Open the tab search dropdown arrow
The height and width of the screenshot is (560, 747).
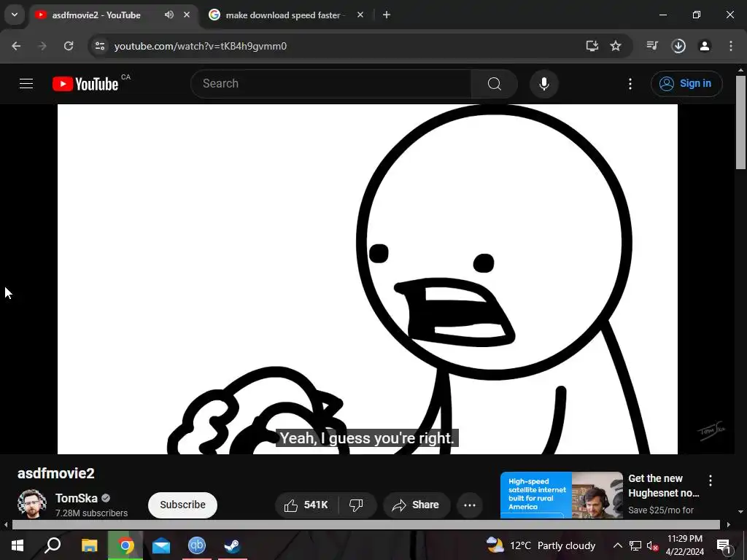(15, 15)
